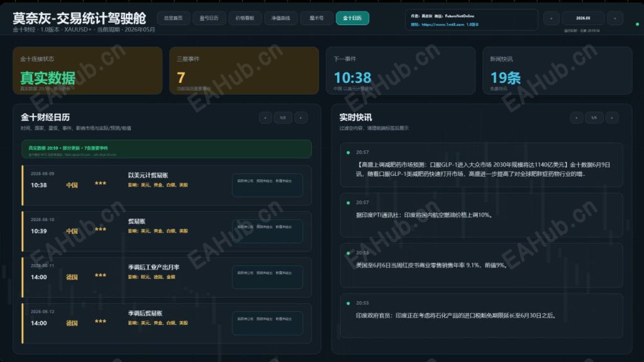Select the 季调后工业产出月率 event title

pyautogui.click(x=153, y=267)
